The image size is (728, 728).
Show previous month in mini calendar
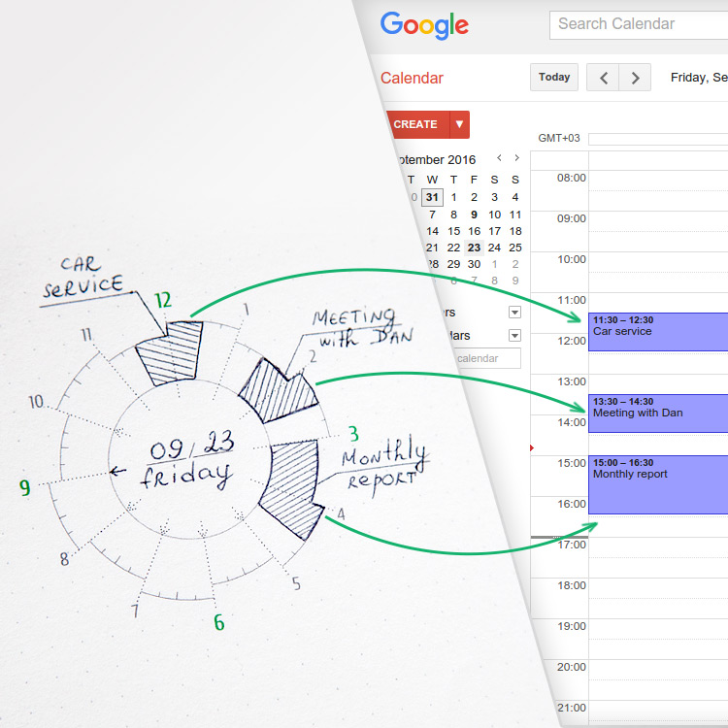click(x=499, y=158)
